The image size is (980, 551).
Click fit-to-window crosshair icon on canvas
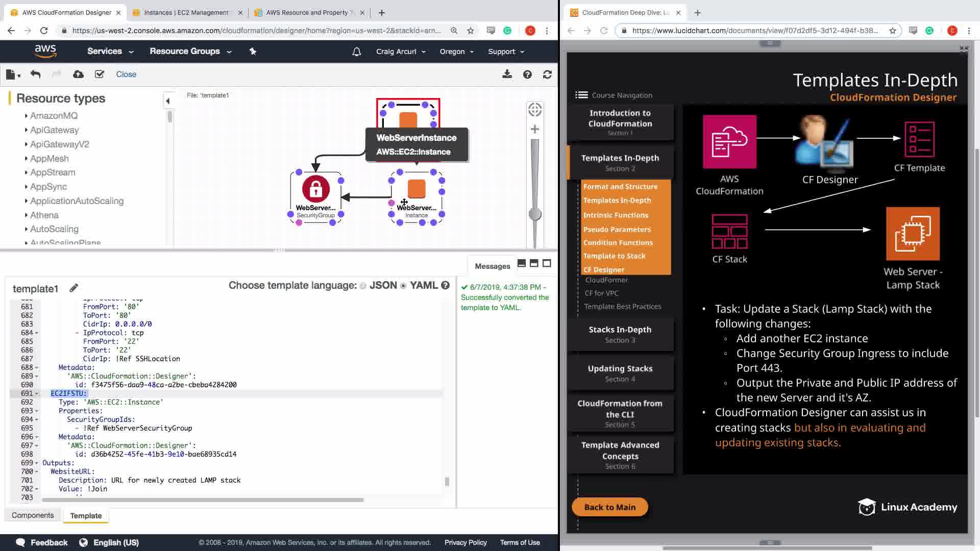coord(534,109)
